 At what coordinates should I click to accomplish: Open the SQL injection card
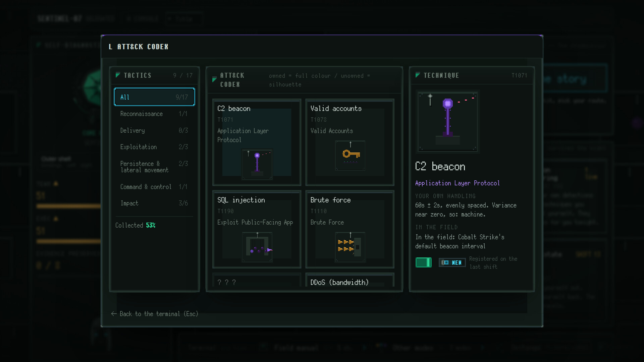(x=257, y=229)
